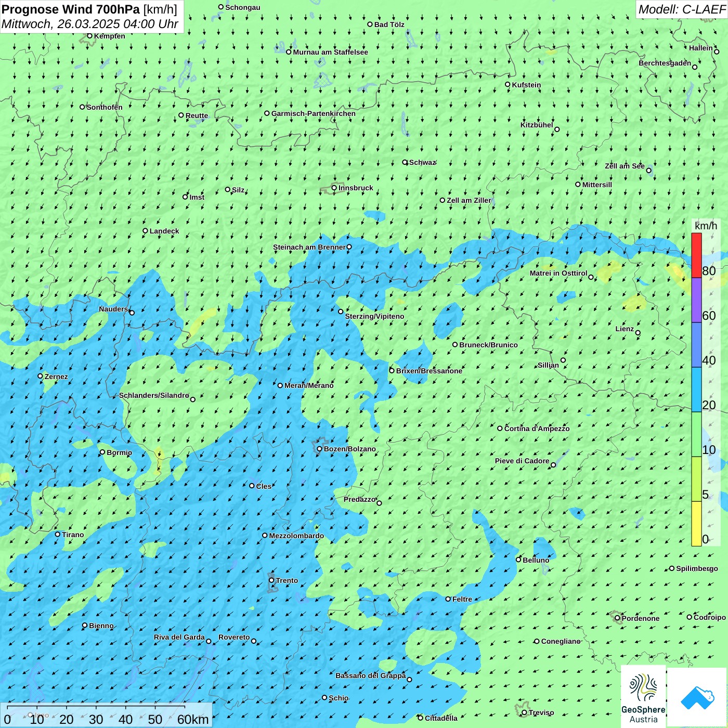Click the Bassano del Grappa label
The height and width of the screenshot is (728, 728).
(371, 675)
